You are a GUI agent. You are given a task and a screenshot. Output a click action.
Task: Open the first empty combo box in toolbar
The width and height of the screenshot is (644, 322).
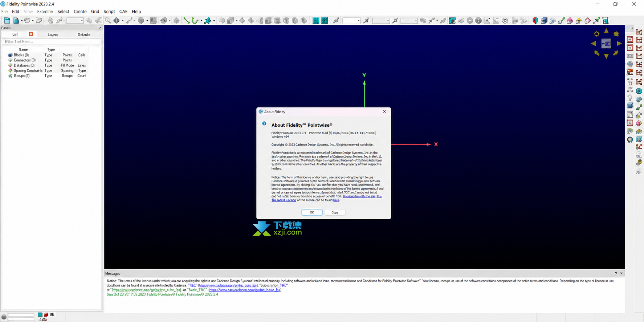click(75, 21)
